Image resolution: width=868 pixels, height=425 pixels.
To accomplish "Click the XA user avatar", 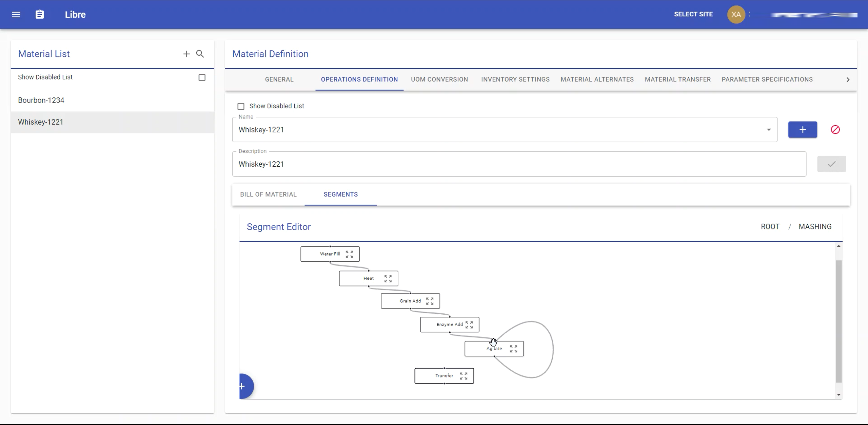I will (x=736, y=15).
